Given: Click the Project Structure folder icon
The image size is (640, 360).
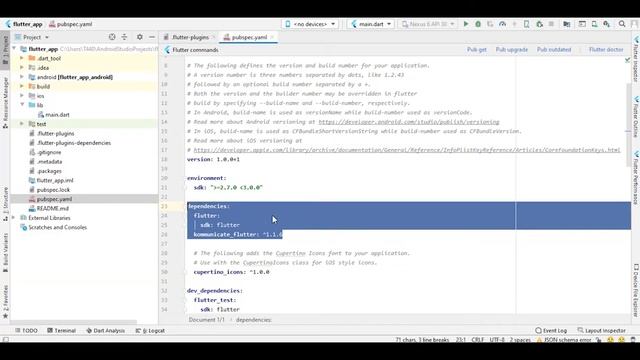Looking at the screenshot, I should tap(567, 24).
